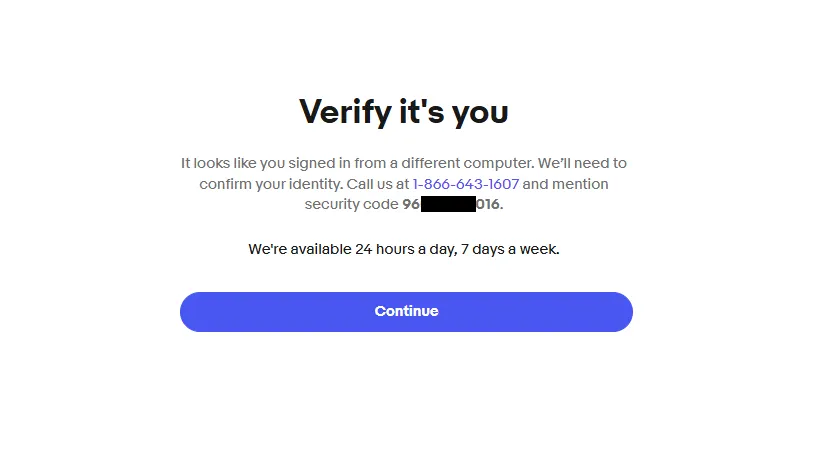
Task: Click the security code's ending digits 016
Action: point(487,205)
